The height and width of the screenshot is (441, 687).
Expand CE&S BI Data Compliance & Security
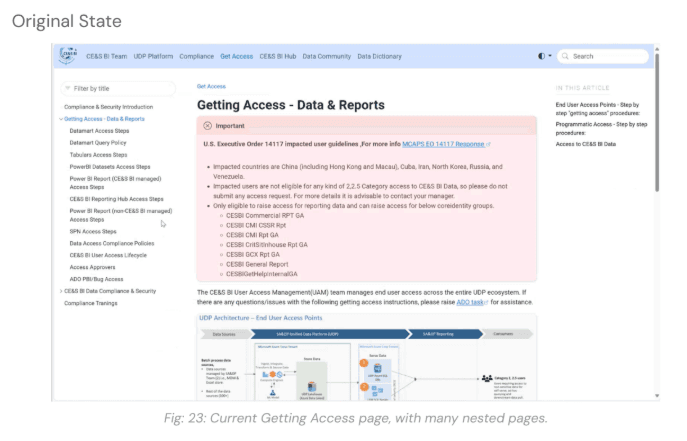click(61, 291)
